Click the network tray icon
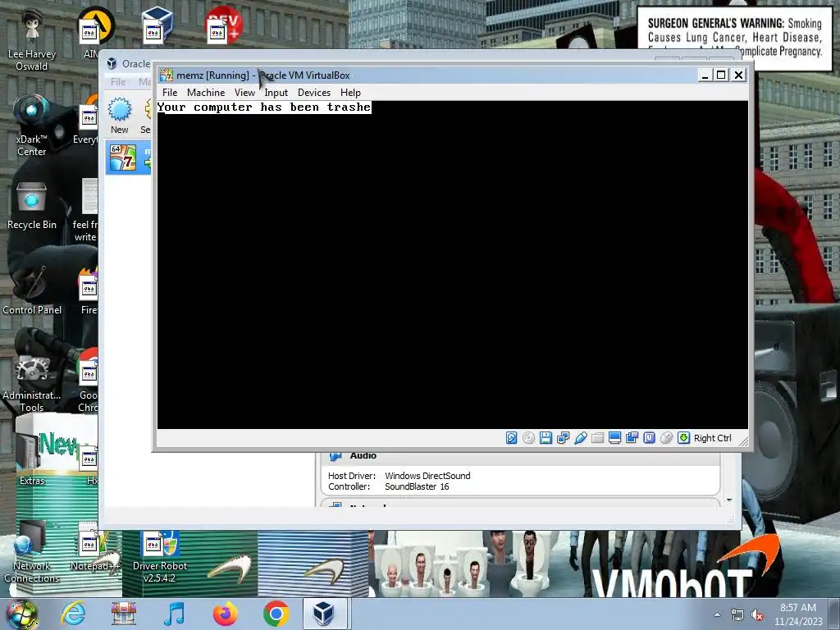This screenshot has width=840, height=630. pos(737,615)
